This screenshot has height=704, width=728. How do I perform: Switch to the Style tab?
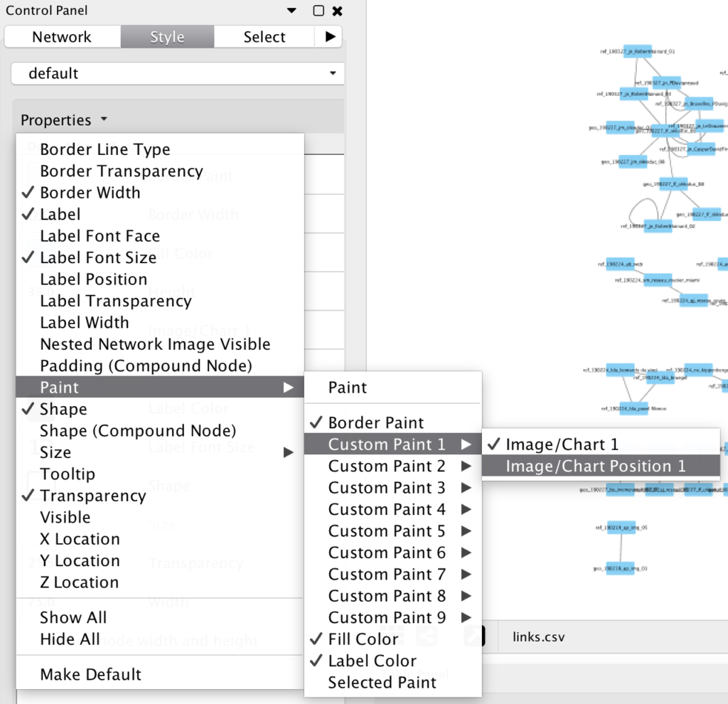click(167, 37)
